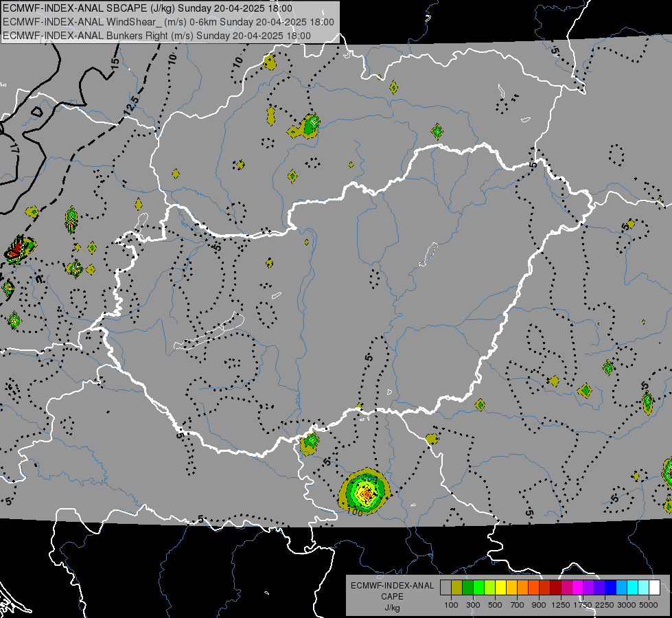
Task: Click the 3000 label in the legend
Action: [627, 605]
